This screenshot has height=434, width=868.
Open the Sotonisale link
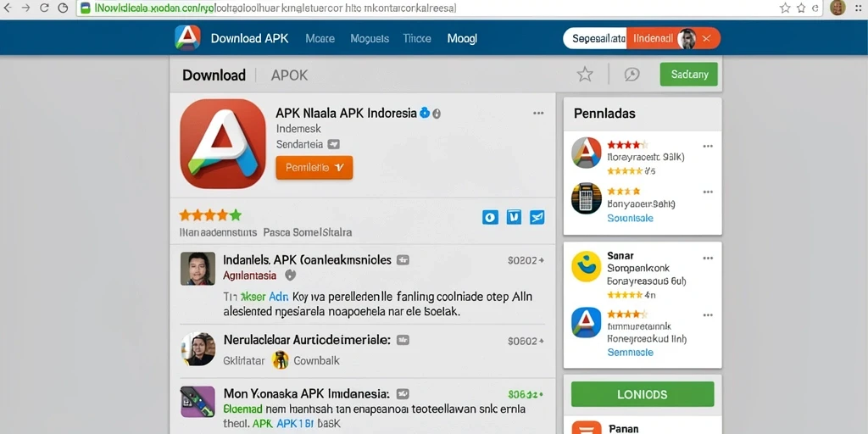(x=630, y=218)
